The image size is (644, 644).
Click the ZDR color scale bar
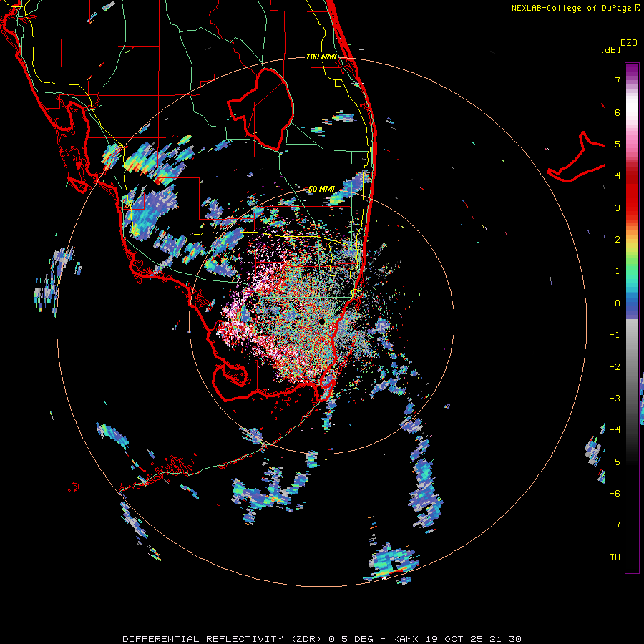(632, 318)
